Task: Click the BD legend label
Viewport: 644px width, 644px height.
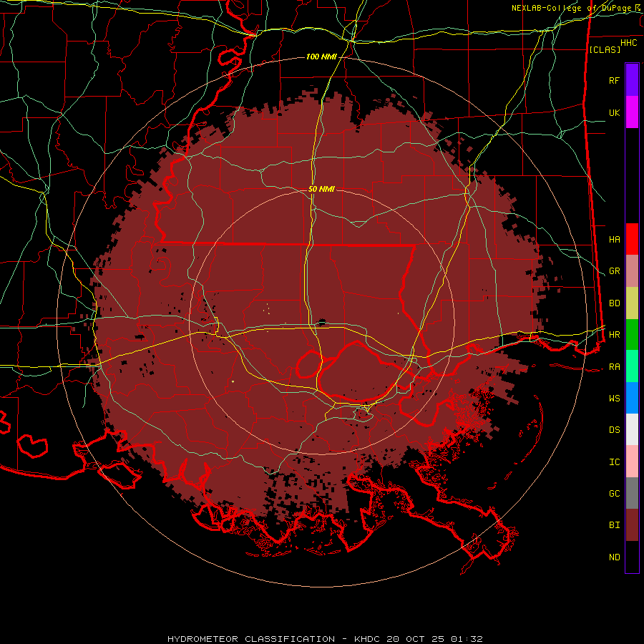Action: click(x=614, y=303)
